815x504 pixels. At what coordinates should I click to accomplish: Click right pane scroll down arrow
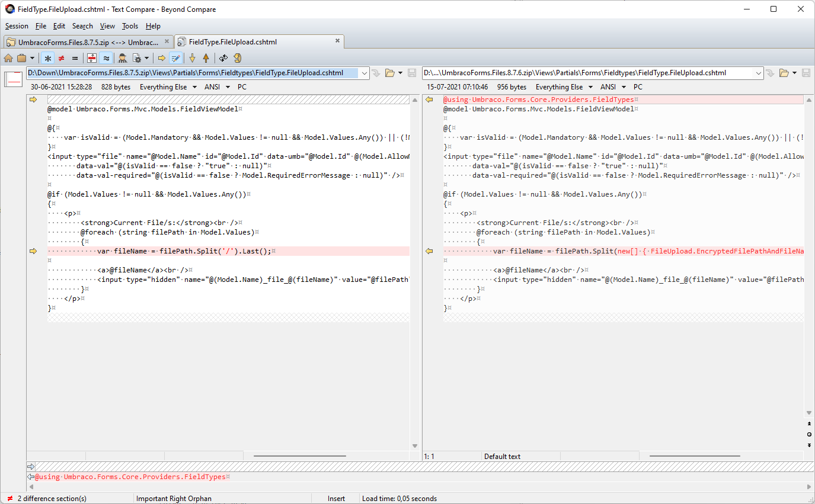coord(809,413)
